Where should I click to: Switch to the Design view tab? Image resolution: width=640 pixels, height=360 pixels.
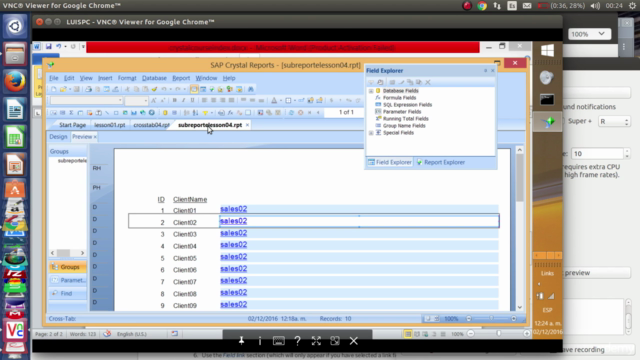(x=58, y=137)
